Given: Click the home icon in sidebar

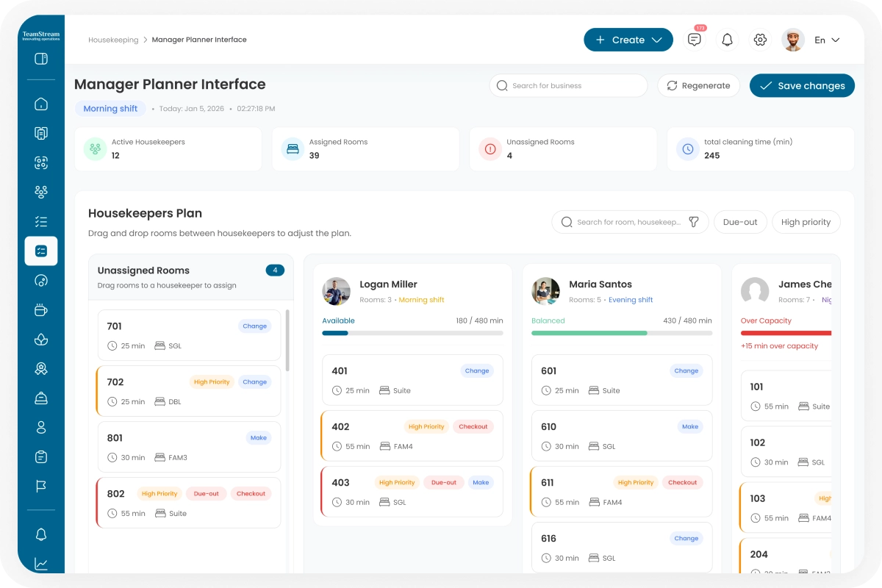Looking at the screenshot, I should 41,104.
